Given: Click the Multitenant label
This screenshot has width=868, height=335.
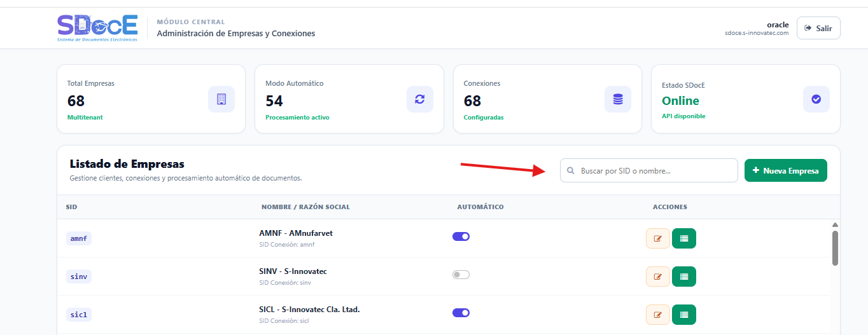Looking at the screenshot, I should [x=85, y=118].
